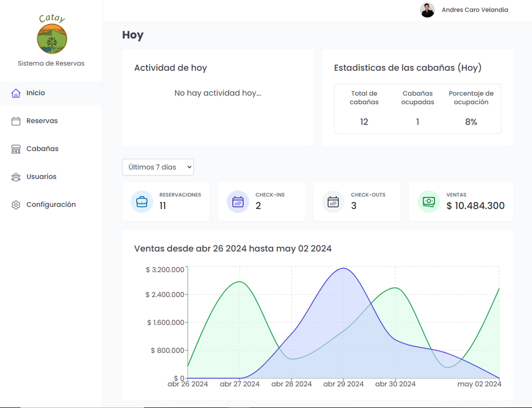This screenshot has height=408, width=532.
Task: Go to the Inicio menu item
Action: (51, 93)
